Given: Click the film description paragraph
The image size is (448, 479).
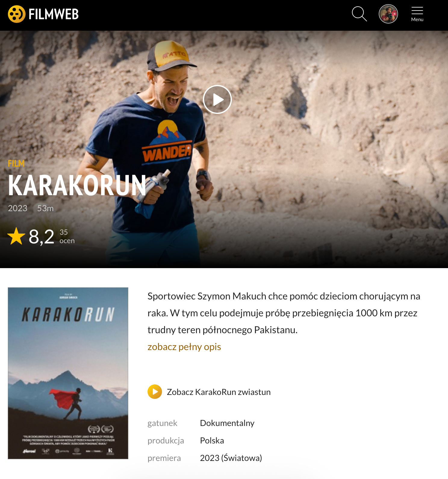Looking at the screenshot, I should point(284,313).
